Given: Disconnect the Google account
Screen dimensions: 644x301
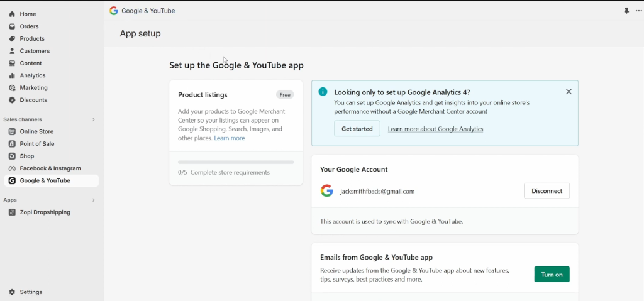Looking at the screenshot, I should [x=547, y=191].
